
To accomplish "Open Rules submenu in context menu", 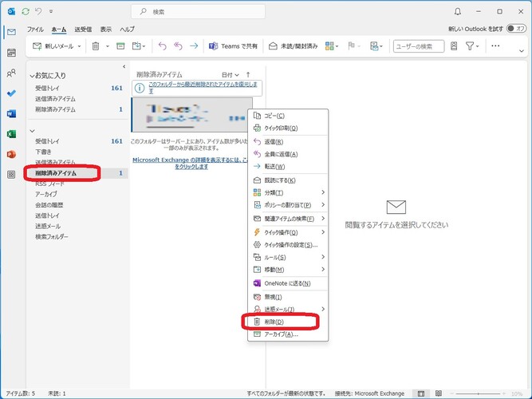I will pyautogui.click(x=288, y=257).
